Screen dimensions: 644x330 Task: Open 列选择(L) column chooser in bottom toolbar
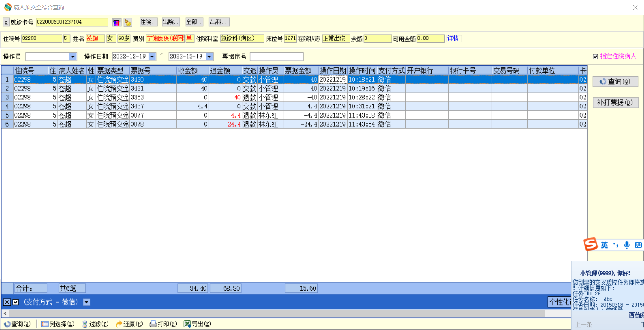[58, 324]
